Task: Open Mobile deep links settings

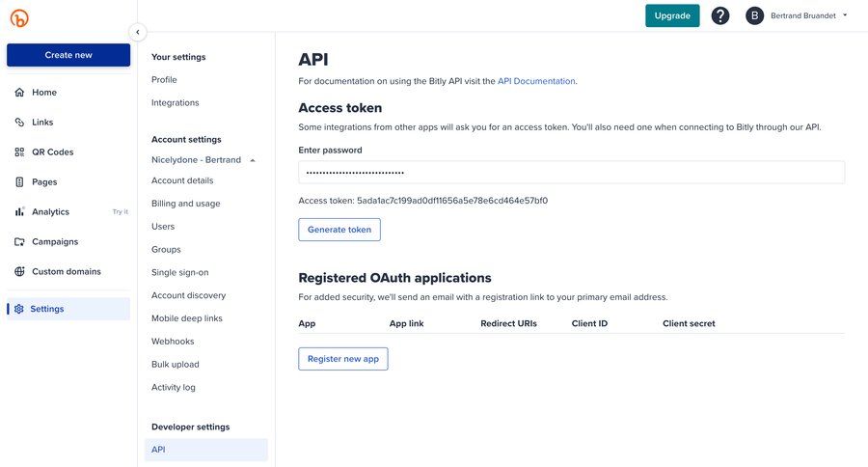Action: (x=186, y=318)
